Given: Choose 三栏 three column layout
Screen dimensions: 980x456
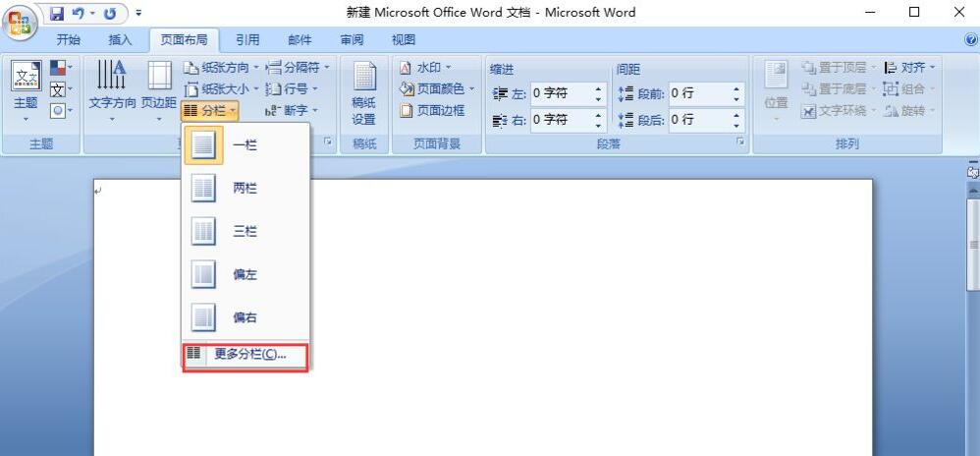Looking at the screenshot, I should [x=245, y=232].
